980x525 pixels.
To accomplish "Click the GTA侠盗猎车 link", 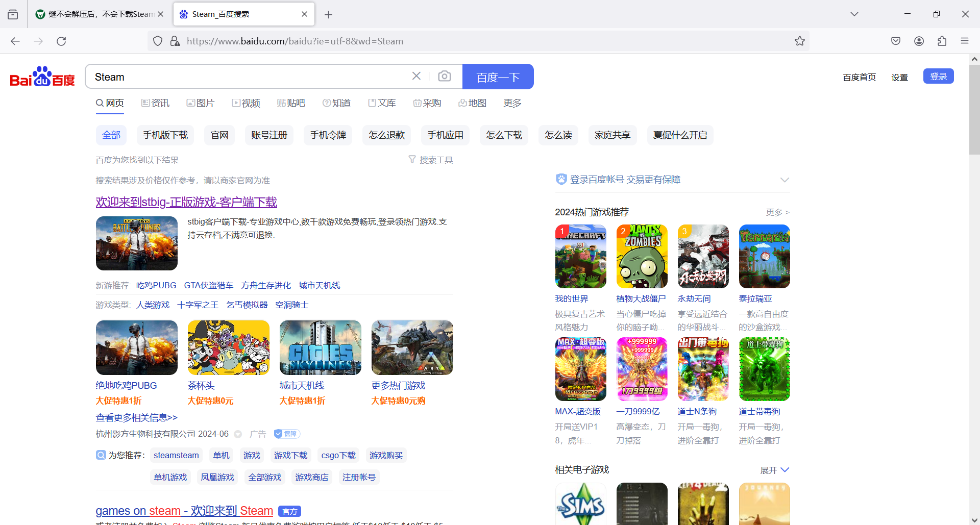I will [209, 285].
